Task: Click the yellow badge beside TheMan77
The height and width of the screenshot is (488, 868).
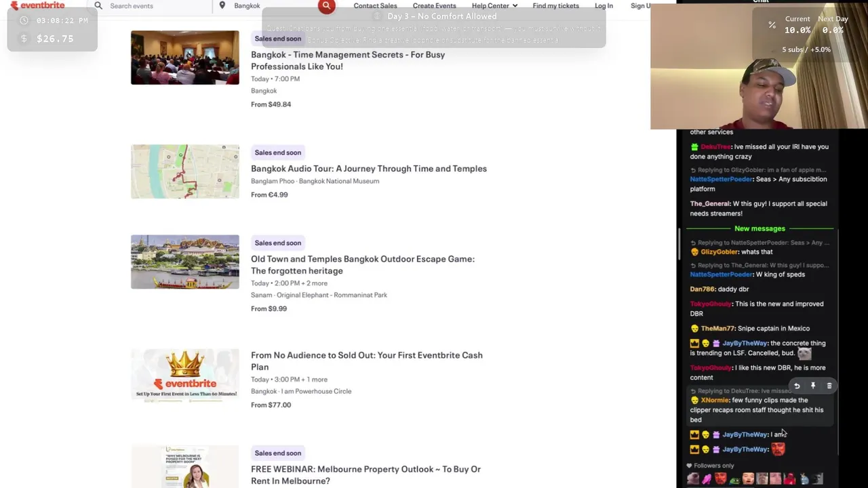Action: [694, 329]
